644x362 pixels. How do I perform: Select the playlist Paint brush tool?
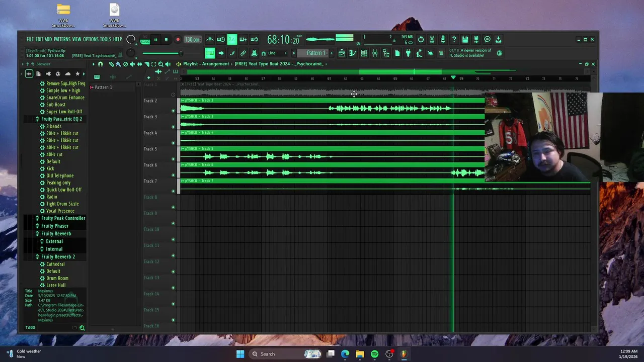click(x=119, y=64)
